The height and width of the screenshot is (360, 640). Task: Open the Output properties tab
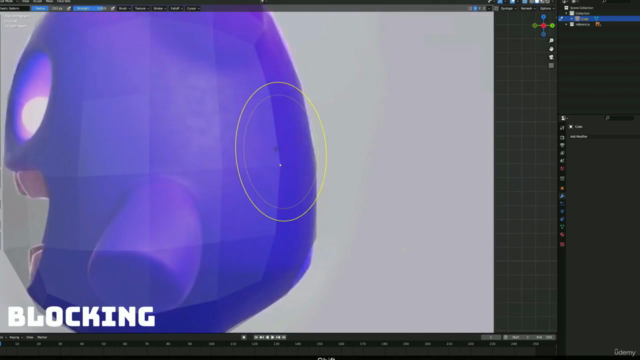pyautogui.click(x=562, y=145)
